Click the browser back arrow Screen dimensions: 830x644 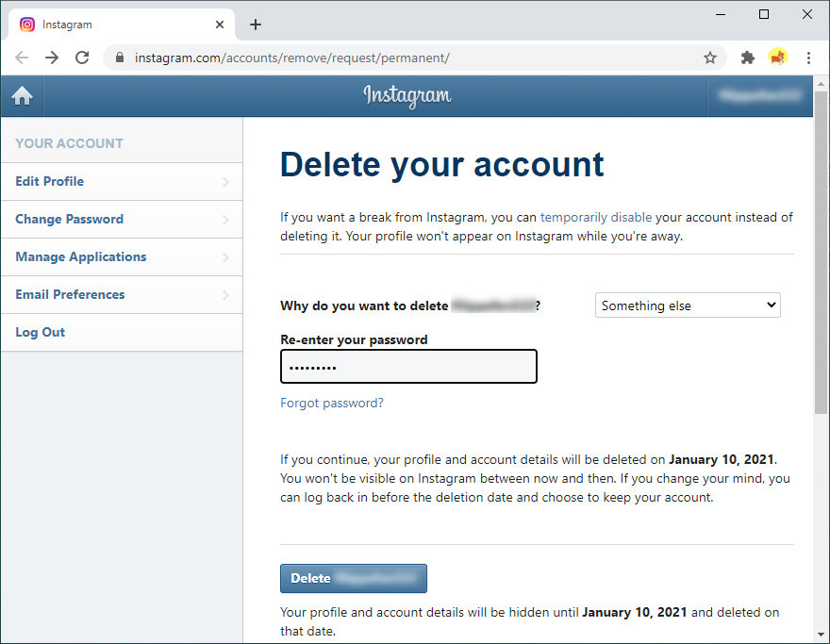pyautogui.click(x=22, y=58)
